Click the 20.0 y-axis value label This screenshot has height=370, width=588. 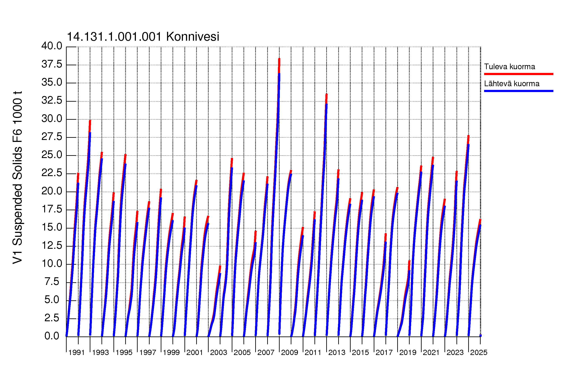click(52, 191)
